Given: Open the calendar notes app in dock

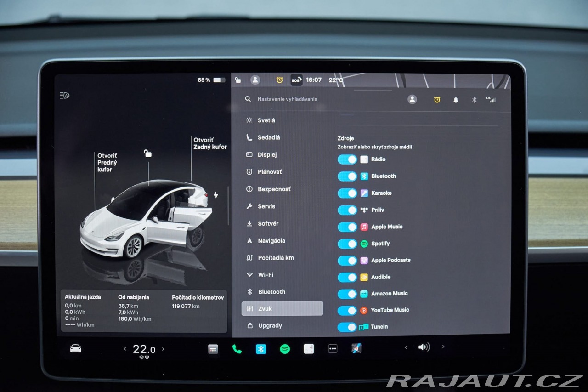Looking at the screenshot, I should point(309,349).
